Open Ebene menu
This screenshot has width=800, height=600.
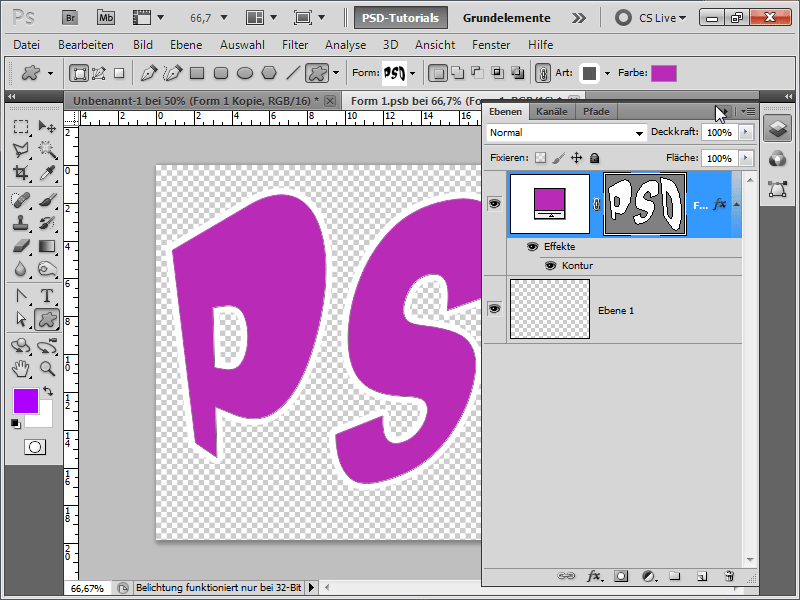pos(186,45)
